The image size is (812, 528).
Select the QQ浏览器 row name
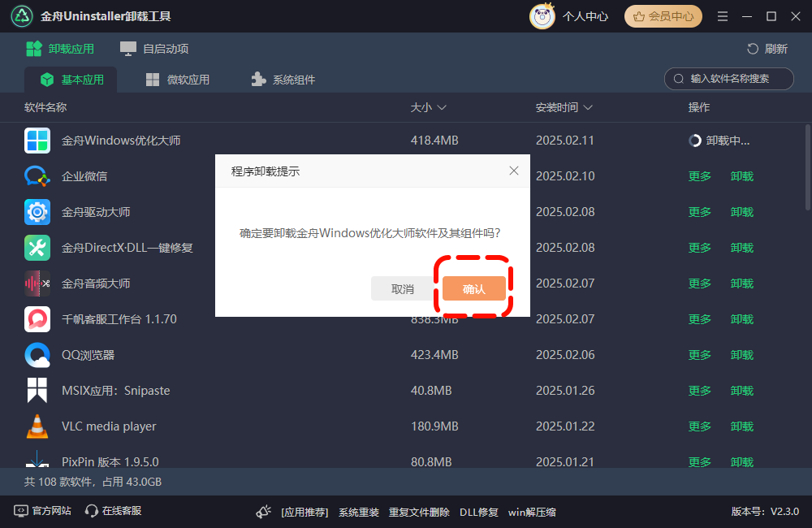pos(88,355)
